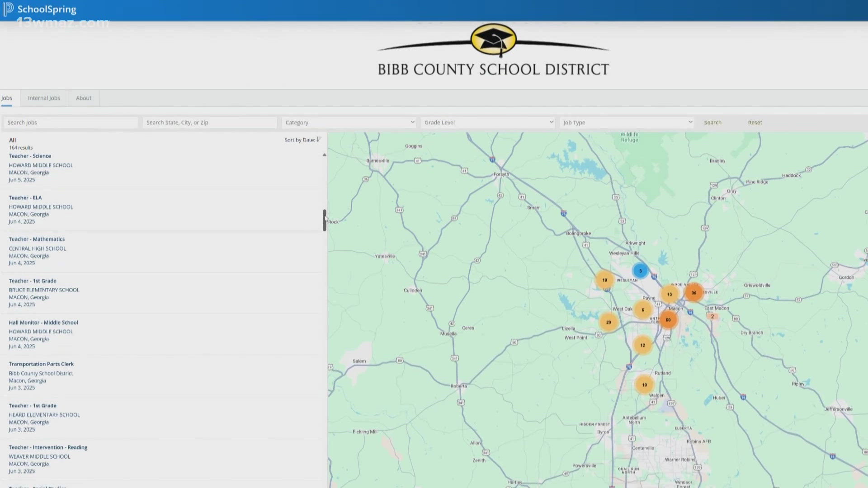Open the orange map cluster marker labeled 30
Screen dimensions: 868x488
tap(693, 293)
